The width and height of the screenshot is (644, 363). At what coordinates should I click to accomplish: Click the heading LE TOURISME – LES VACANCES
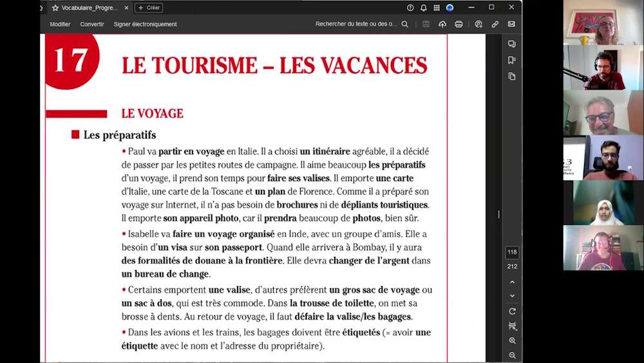tap(274, 66)
